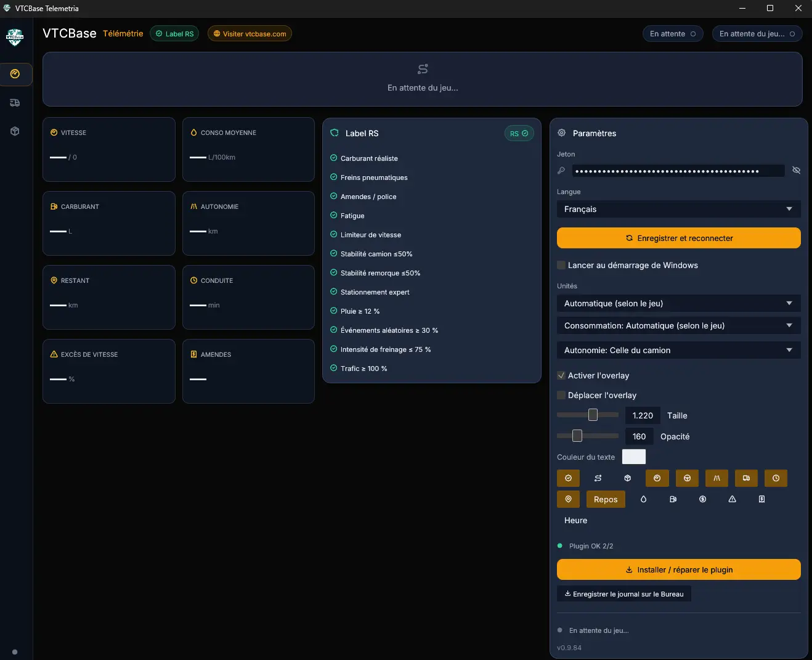Click the En attente status pill
812x660 pixels.
pos(673,34)
